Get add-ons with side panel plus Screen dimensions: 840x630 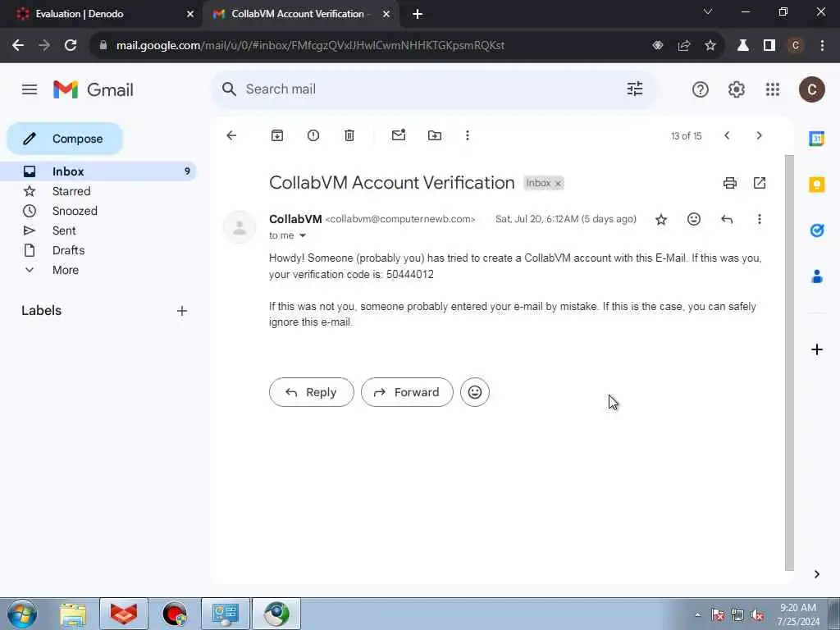pos(816,349)
